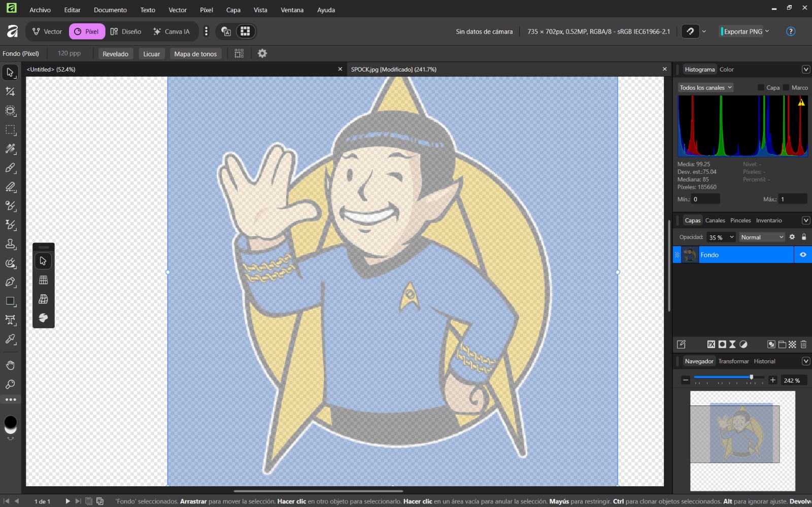
Task: Switch to the Canales tab
Action: 716,220
